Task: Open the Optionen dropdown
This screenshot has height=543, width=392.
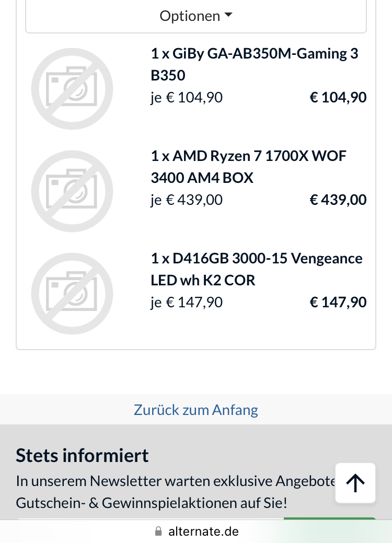Action: [x=196, y=16]
